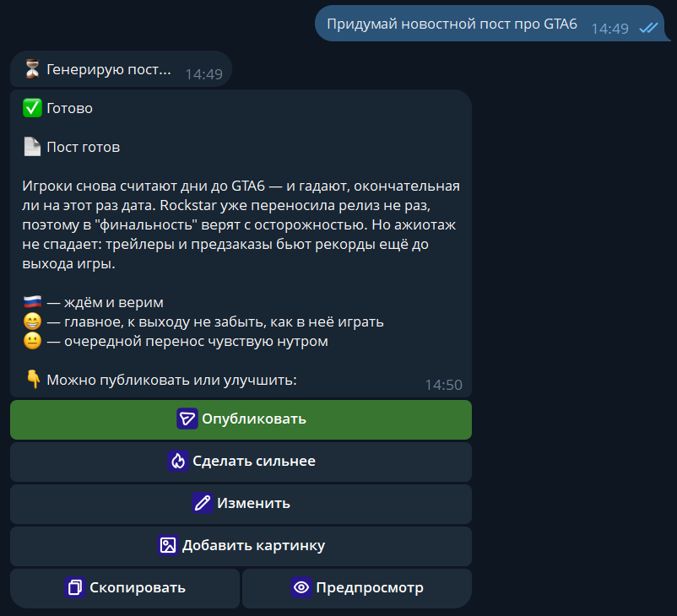Click the Пост готов text
Viewport: 677px width, 616px height.
84,147
